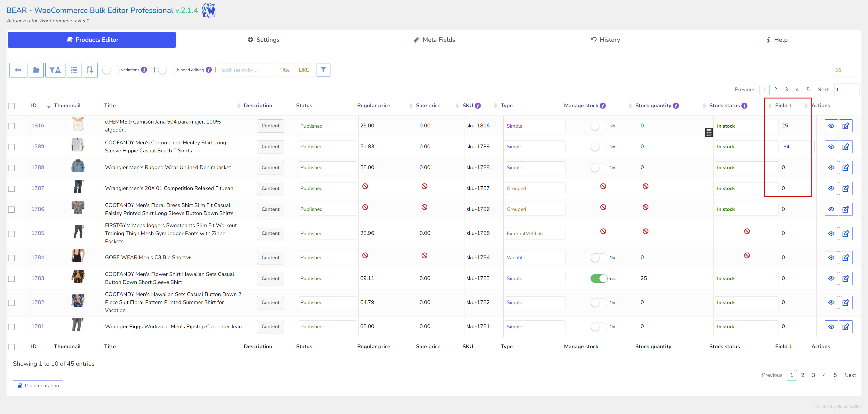This screenshot has width=868, height=414.
Task: Open the filter and bulk edit panel
Action: tap(55, 70)
